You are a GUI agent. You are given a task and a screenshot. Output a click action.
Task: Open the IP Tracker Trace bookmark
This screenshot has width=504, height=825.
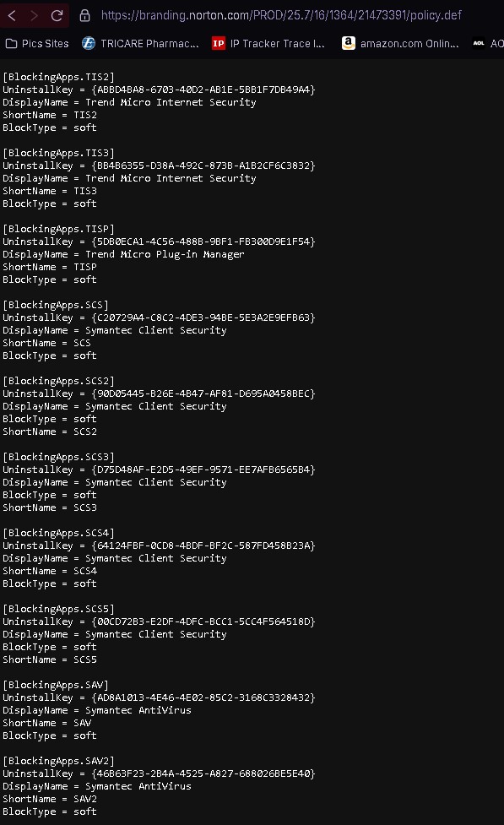268,44
